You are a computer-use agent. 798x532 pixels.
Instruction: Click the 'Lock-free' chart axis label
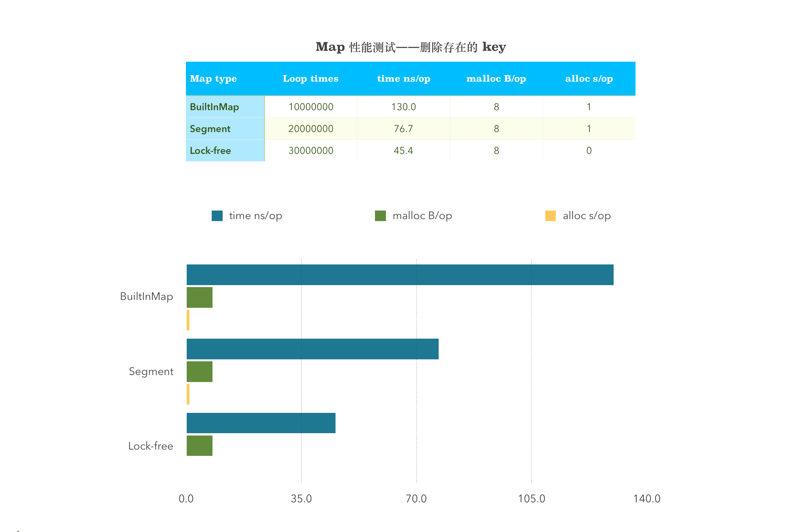click(x=151, y=446)
